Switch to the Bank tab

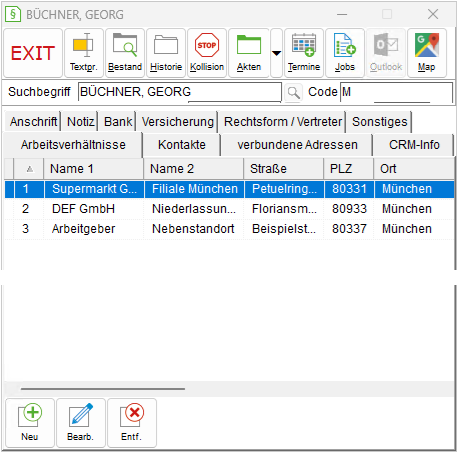(x=118, y=122)
